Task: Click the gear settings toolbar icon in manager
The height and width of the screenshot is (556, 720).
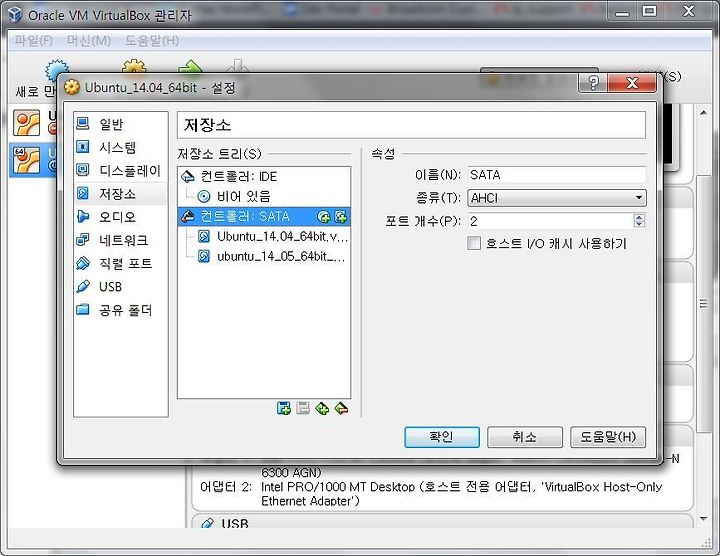Action: tap(134, 66)
